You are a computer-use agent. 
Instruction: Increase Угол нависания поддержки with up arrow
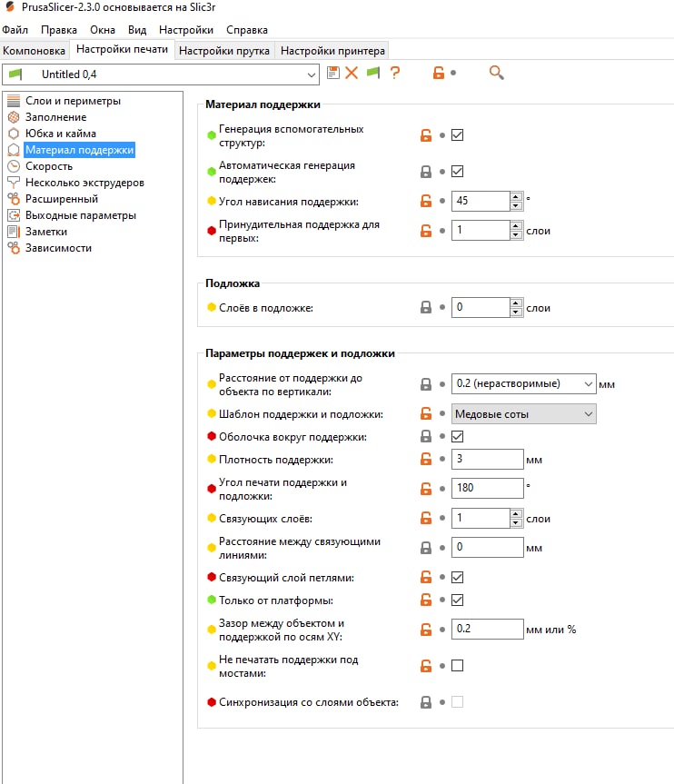pyautogui.click(x=516, y=196)
